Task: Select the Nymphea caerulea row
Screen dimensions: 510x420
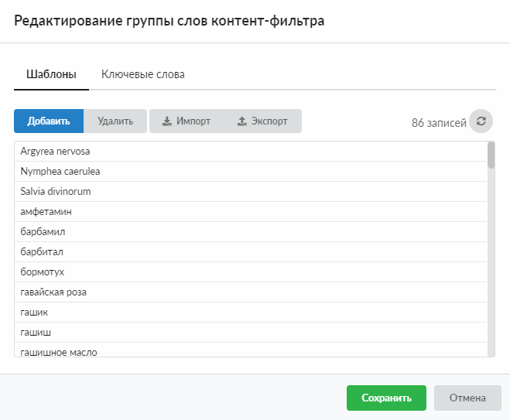Action: pyautogui.click(x=60, y=172)
